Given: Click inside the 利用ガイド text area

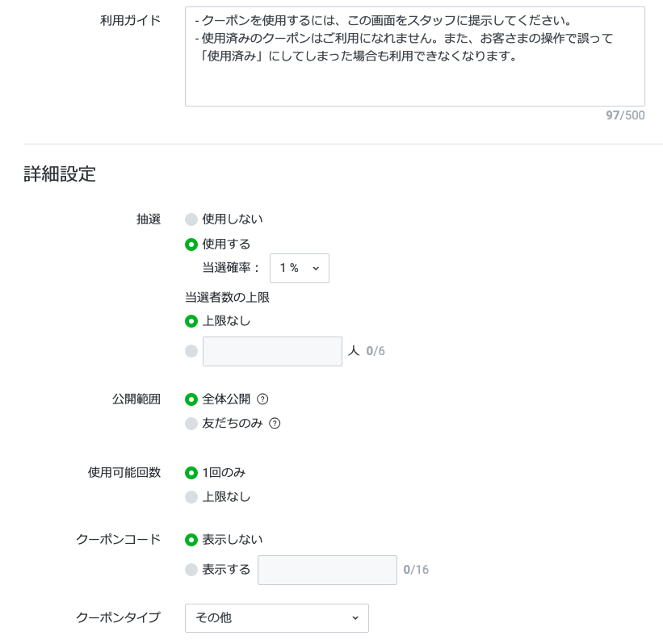Looking at the screenshot, I should pos(415,56).
